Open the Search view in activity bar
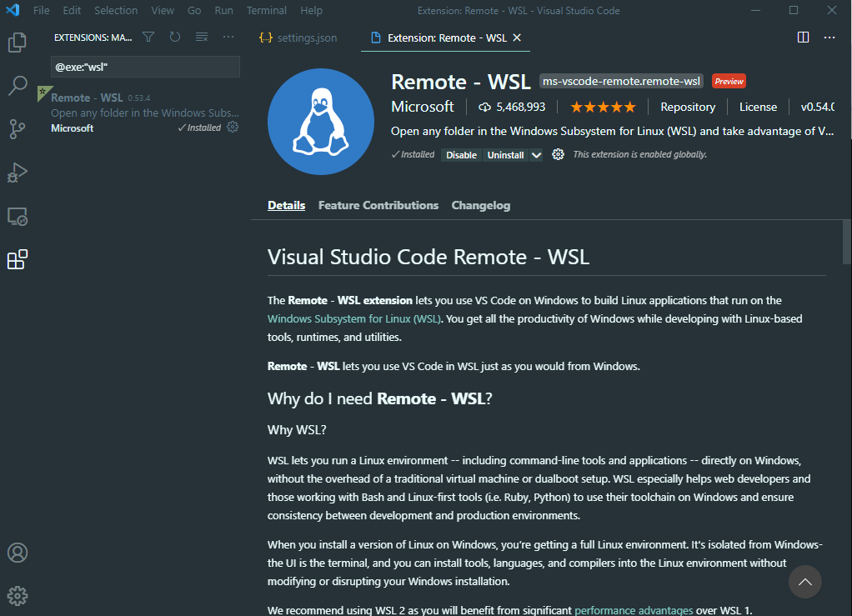852x616 pixels. 18,85
